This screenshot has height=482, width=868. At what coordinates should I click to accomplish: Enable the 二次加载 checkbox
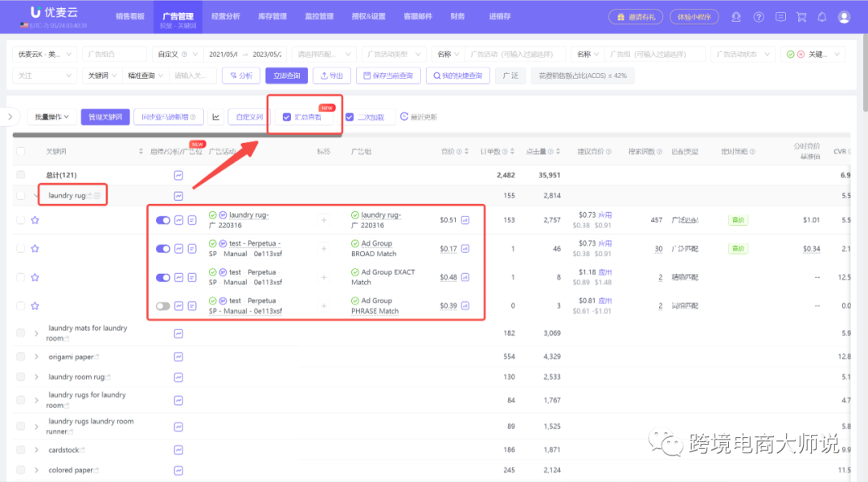(x=351, y=116)
